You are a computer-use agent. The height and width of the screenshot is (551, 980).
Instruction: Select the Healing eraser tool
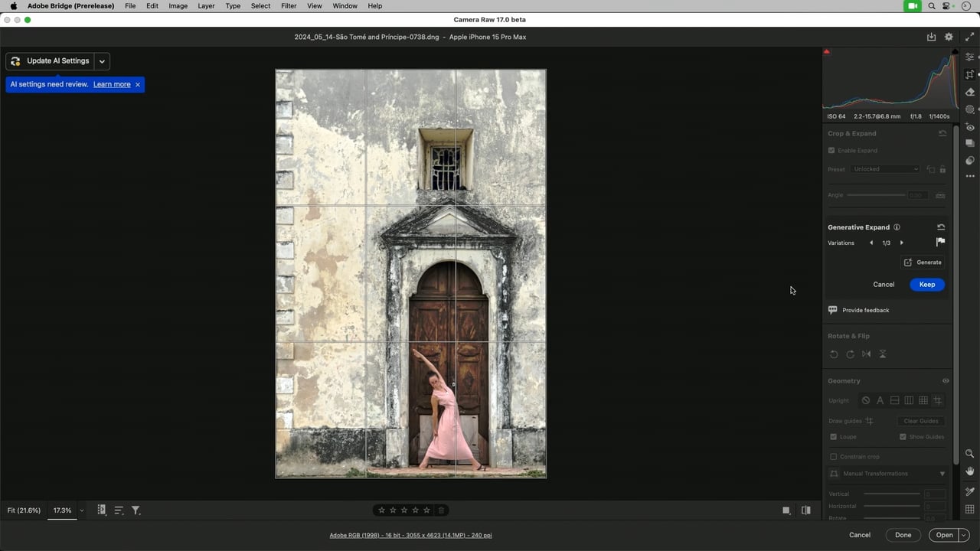click(970, 92)
